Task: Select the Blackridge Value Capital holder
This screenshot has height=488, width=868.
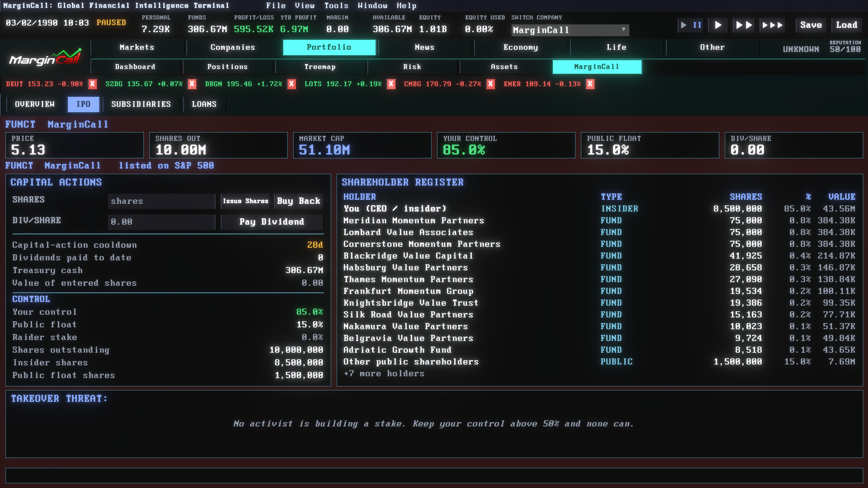Action: pos(599,256)
